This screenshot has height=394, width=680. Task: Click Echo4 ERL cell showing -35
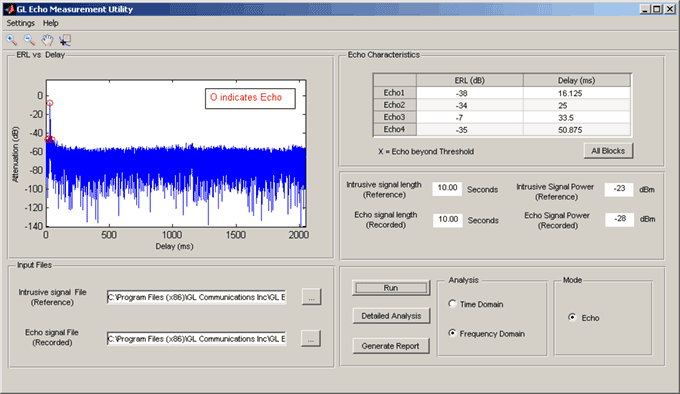click(470, 129)
